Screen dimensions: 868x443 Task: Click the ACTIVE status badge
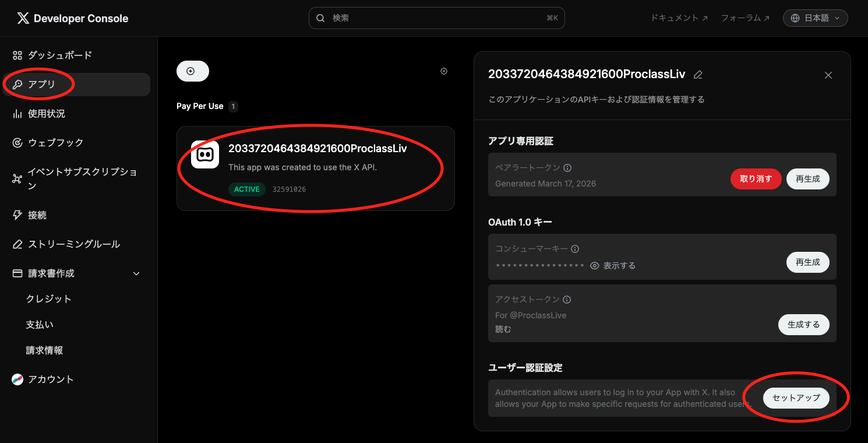tap(247, 189)
